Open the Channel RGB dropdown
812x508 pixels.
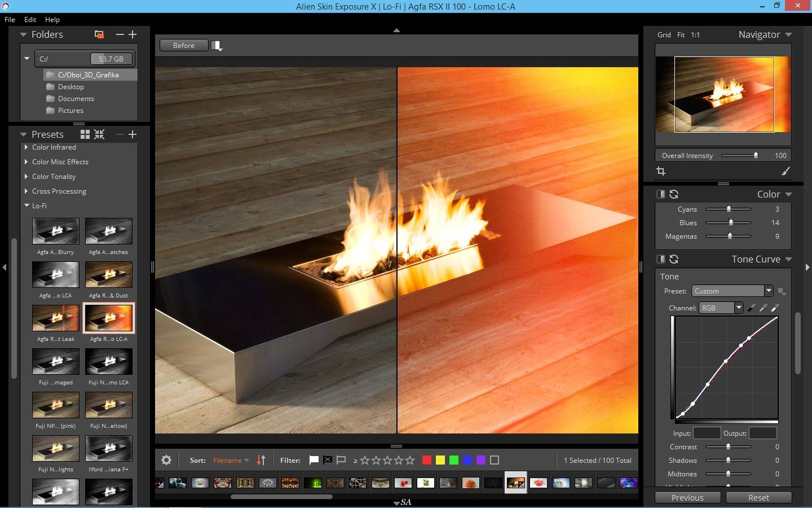click(721, 308)
